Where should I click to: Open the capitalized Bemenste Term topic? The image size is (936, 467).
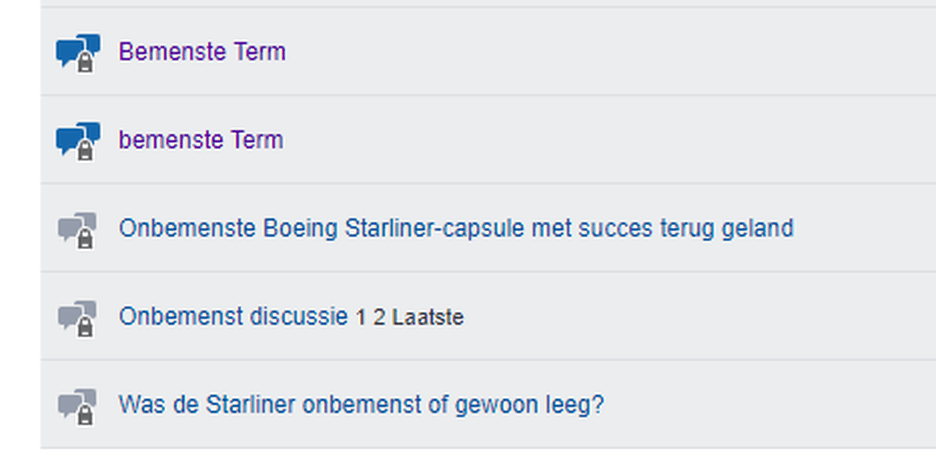202,52
